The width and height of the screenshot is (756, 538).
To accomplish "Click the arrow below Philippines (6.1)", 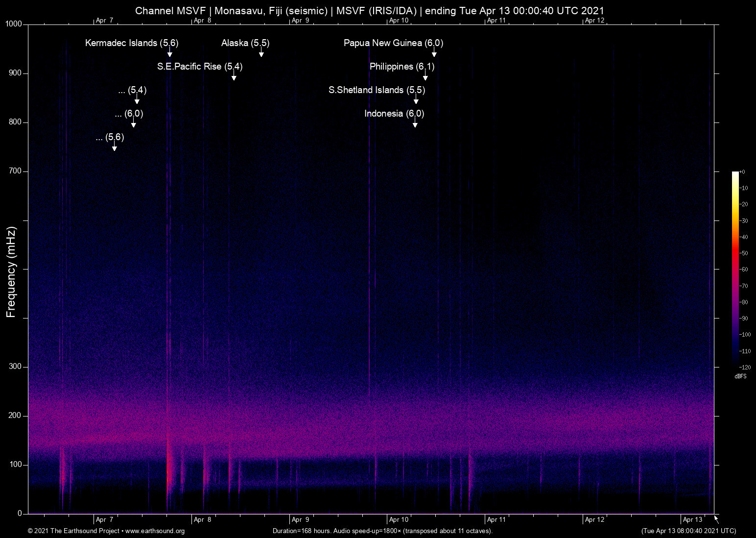I will 425,76.
